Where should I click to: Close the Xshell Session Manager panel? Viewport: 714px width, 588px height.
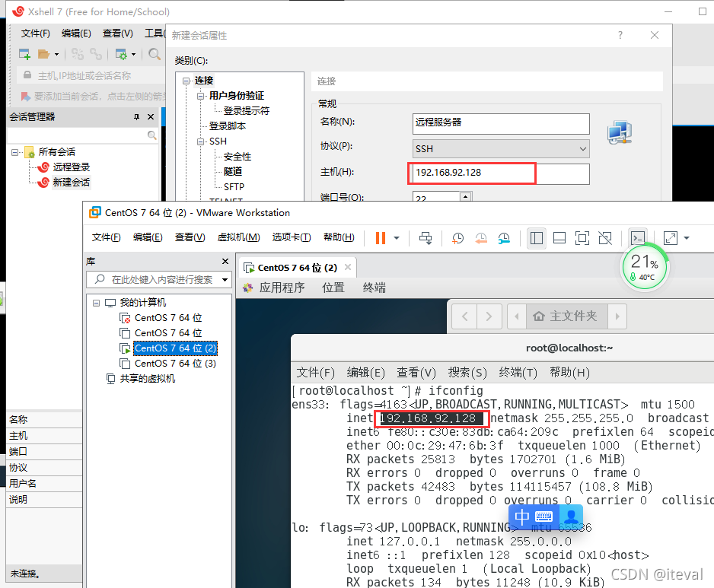[151, 117]
